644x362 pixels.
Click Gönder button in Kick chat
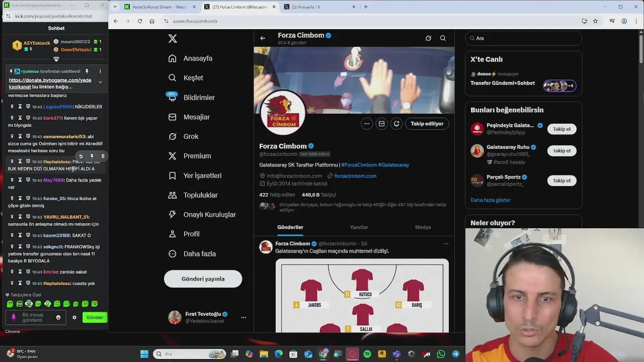coord(95,317)
